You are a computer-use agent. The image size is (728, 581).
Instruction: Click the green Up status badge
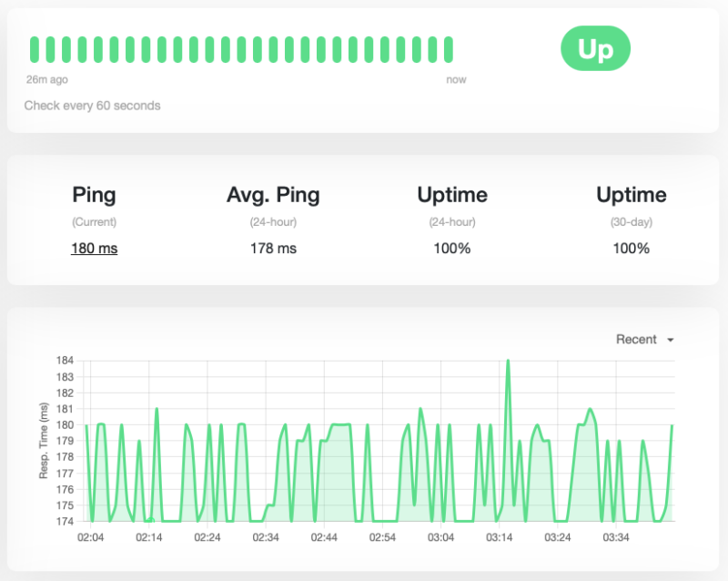(594, 50)
